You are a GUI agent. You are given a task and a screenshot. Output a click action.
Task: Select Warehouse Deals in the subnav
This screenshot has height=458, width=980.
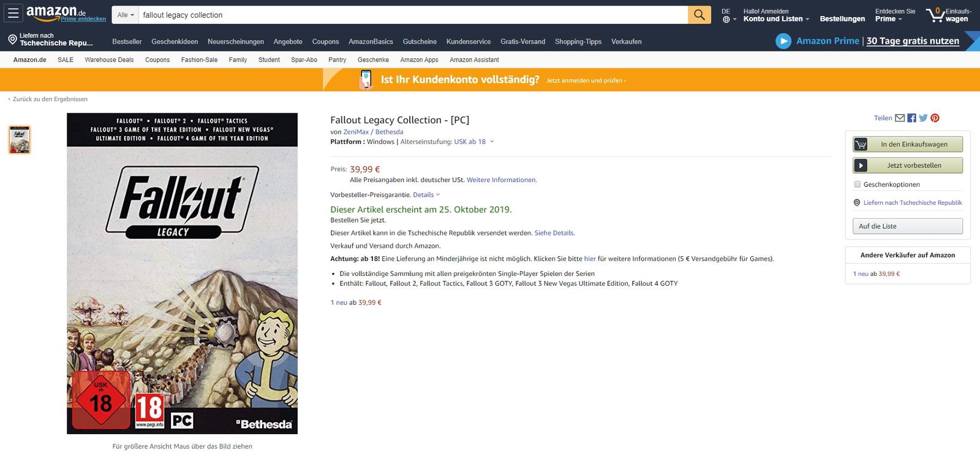109,59
